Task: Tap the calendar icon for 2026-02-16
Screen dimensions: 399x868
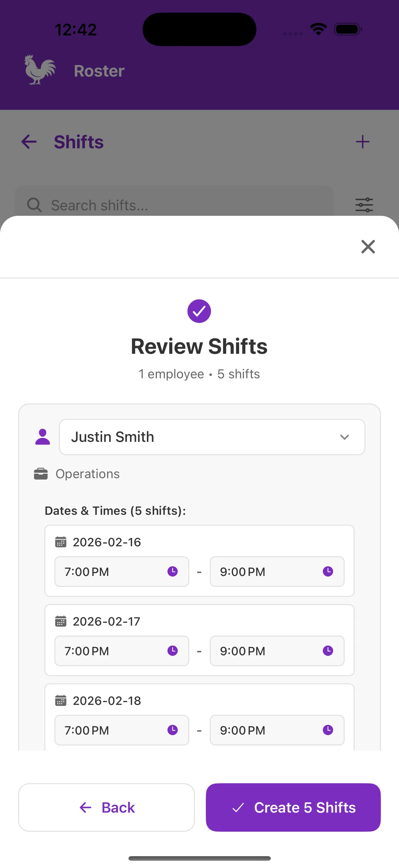Action: tap(60, 542)
